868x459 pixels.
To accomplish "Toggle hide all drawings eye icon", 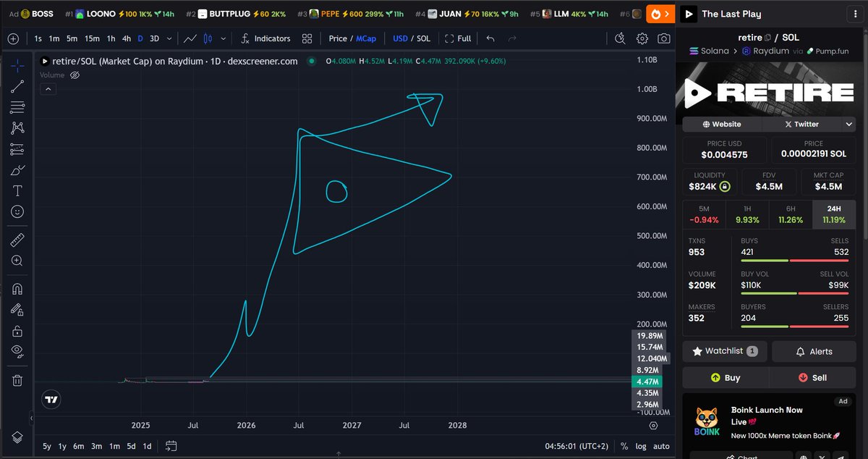I will 17,352.
